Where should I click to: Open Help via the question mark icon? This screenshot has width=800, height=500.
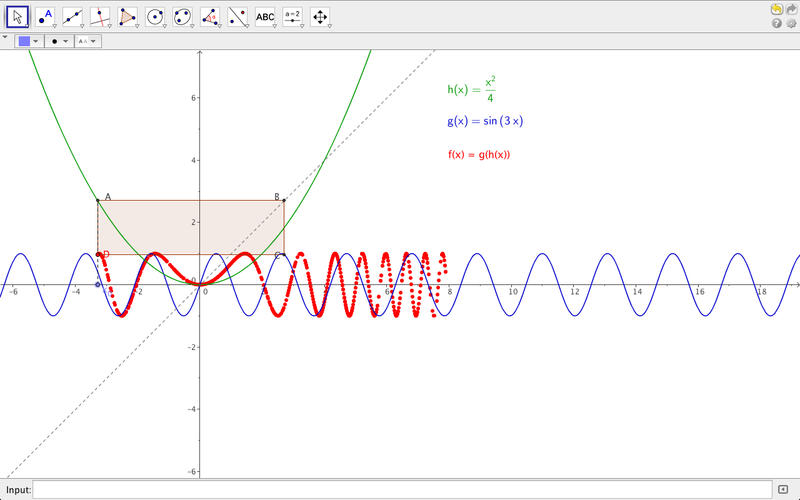pyautogui.click(x=776, y=23)
